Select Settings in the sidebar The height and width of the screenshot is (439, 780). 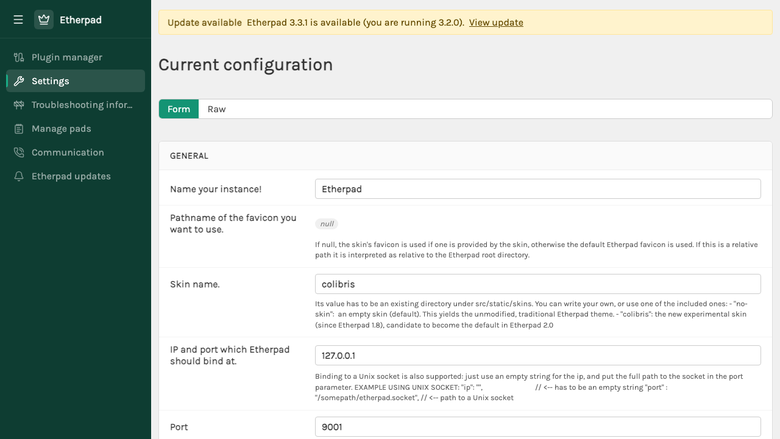[x=76, y=81]
